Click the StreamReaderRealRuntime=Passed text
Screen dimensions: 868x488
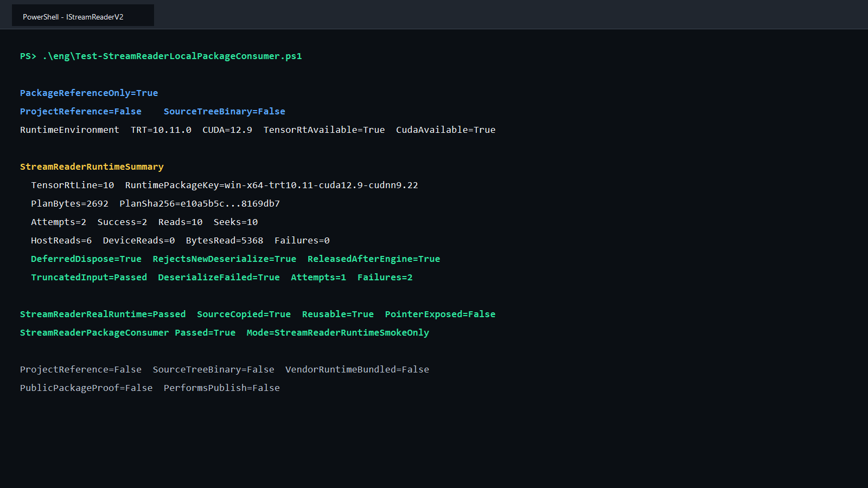[x=103, y=314]
